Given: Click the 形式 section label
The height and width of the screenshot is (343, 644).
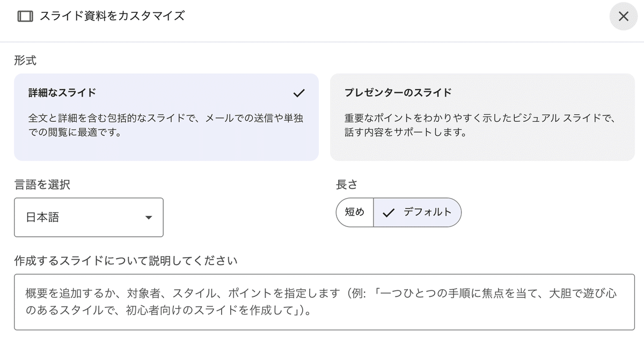Looking at the screenshot, I should (25, 61).
